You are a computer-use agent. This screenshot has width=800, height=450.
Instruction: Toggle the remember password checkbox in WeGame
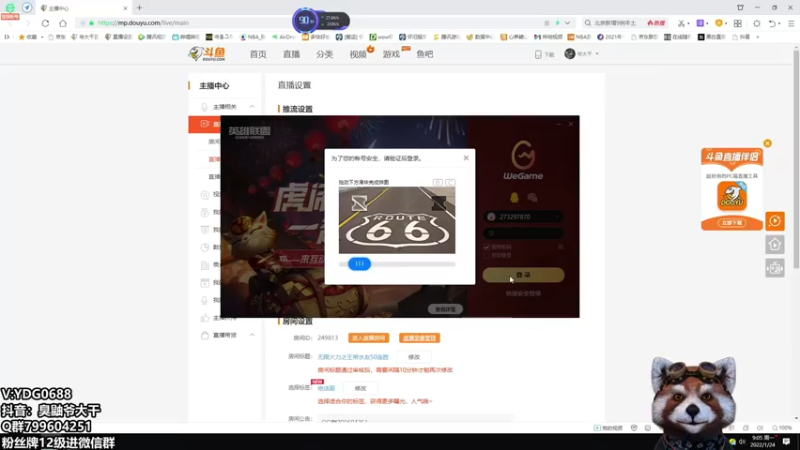(x=487, y=247)
